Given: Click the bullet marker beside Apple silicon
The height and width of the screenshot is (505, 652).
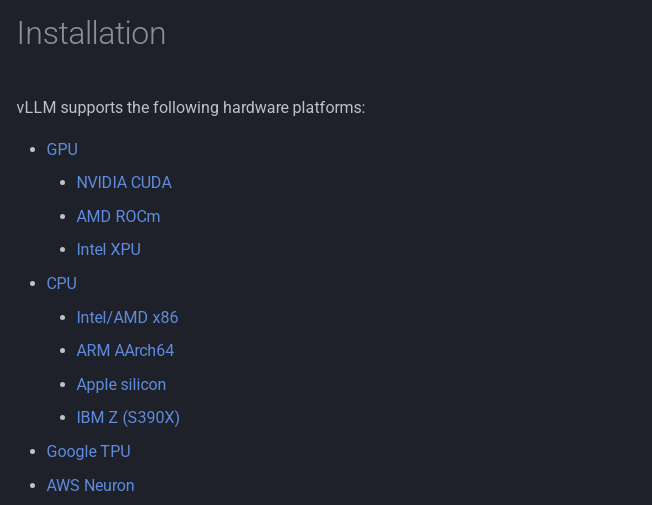Looking at the screenshot, I should point(63,384).
